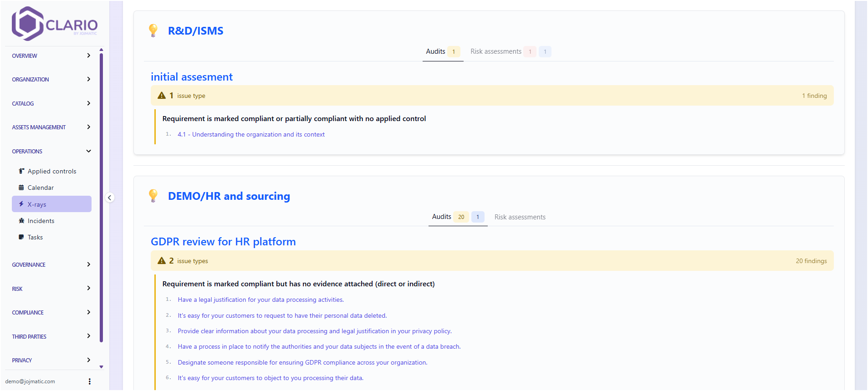Select the X-rays menu item
The height and width of the screenshot is (391, 868).
tap(51, 204)
